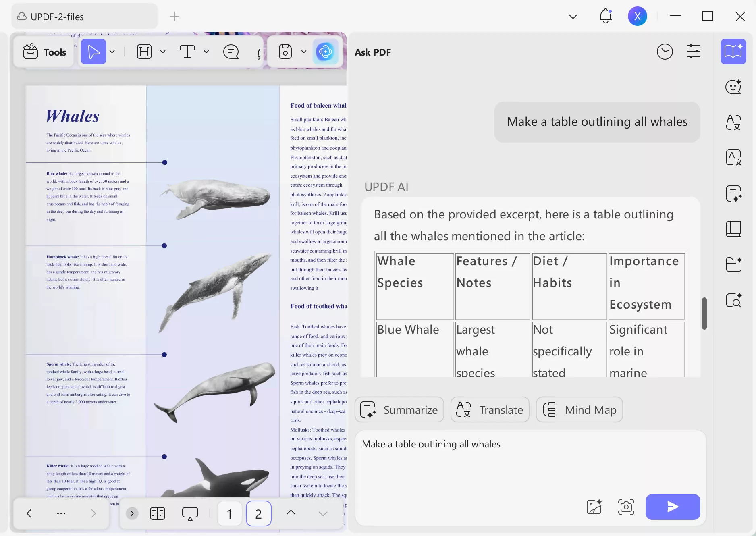The image size is (756, 536).
Task: Click the image upload icon in chat
Action: [x=594, y=507]
